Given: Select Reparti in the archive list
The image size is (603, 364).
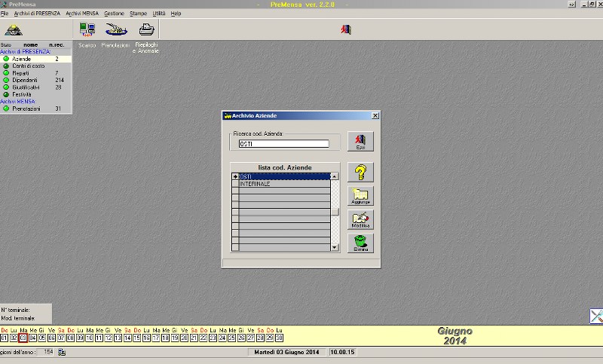Looking at the screenshot, I should click(x=20, y=73).
